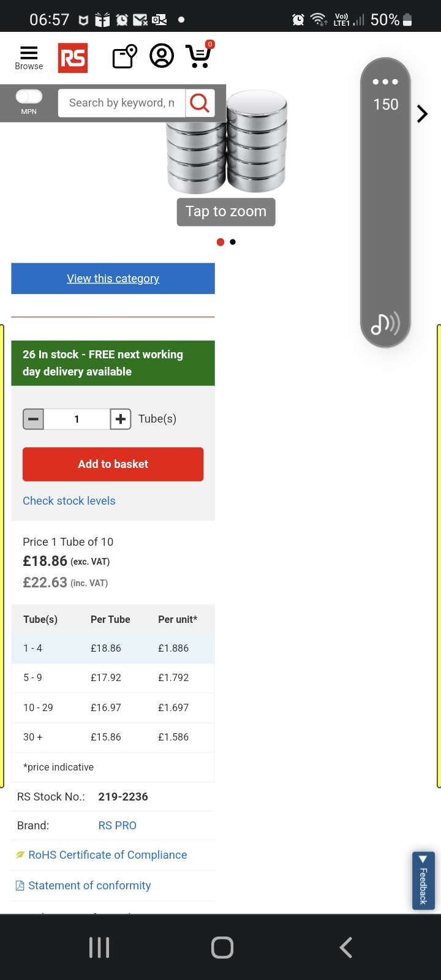The image size is (441, 980).
Task: Focus the keyword search input field
Action: [121, 103]
